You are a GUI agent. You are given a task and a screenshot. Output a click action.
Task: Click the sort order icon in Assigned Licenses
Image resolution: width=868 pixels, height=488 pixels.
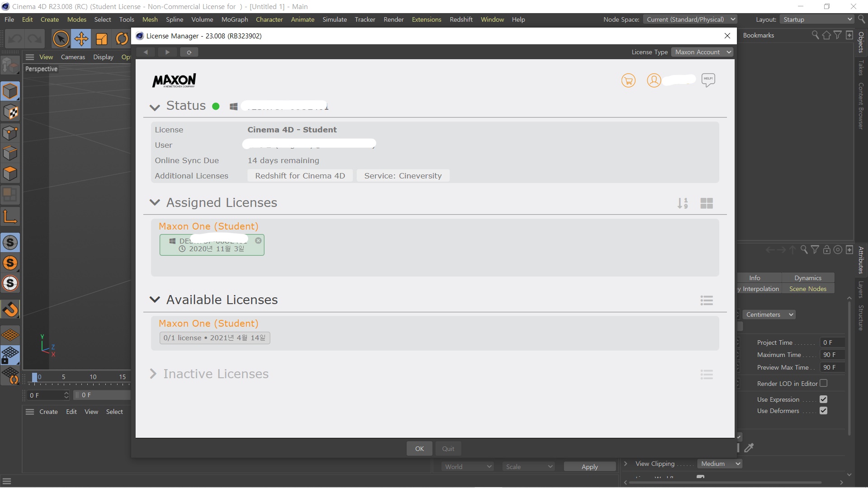coord(683,203)
